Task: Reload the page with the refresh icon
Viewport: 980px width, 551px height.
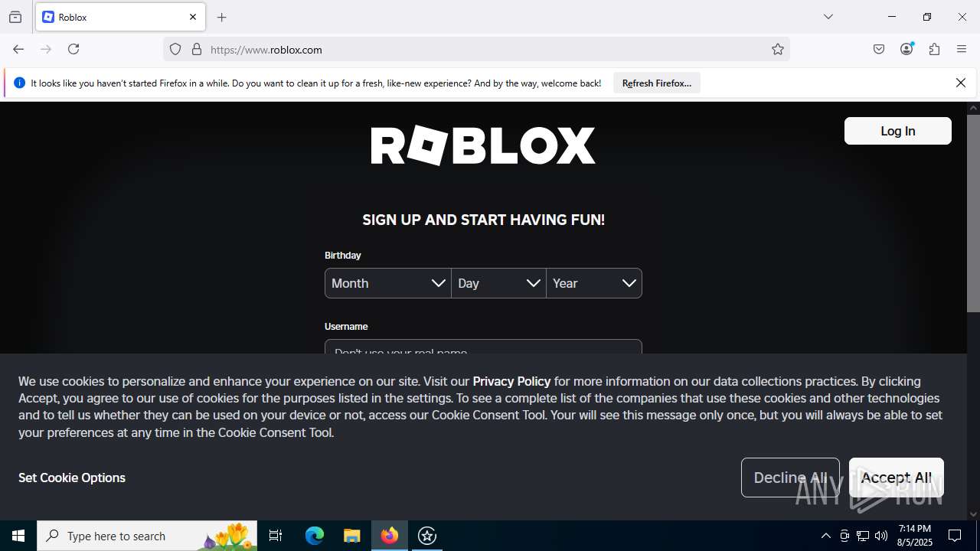Action: (x=73, y=49)
